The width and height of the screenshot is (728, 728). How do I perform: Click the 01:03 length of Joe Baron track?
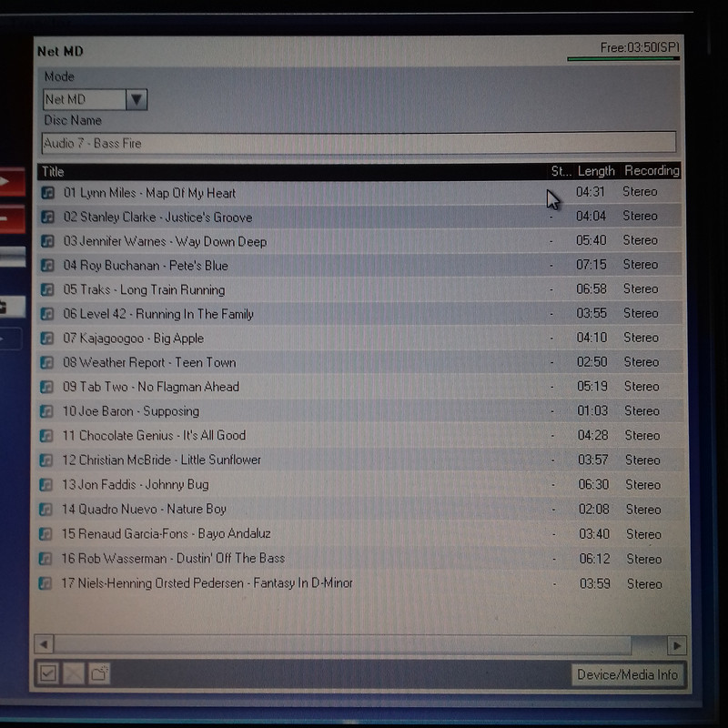pos(592,411)
